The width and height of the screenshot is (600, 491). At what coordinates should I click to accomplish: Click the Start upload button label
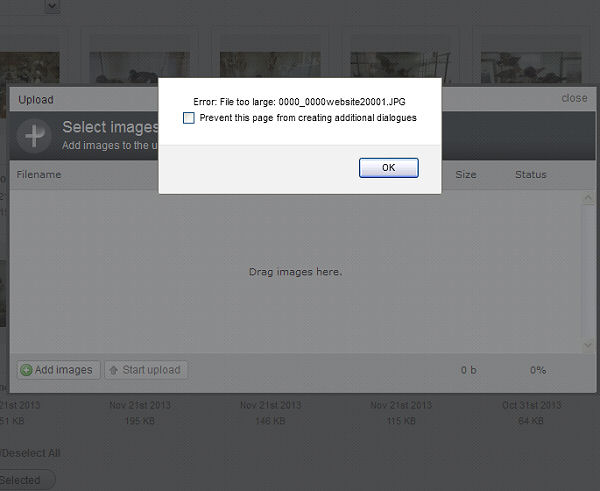pos(152,370)
